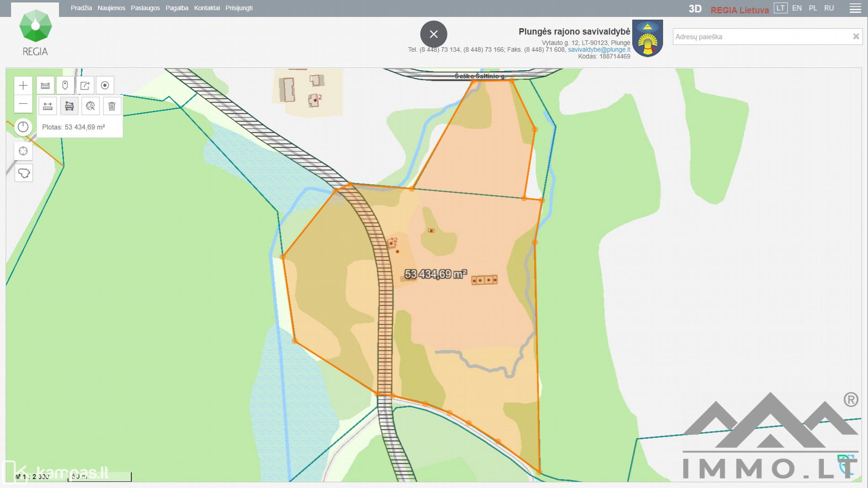Click the savivaldybe@plunge.lt email link
The width and height of the screenshot is (868, 488).
click(x=598, y=49)
